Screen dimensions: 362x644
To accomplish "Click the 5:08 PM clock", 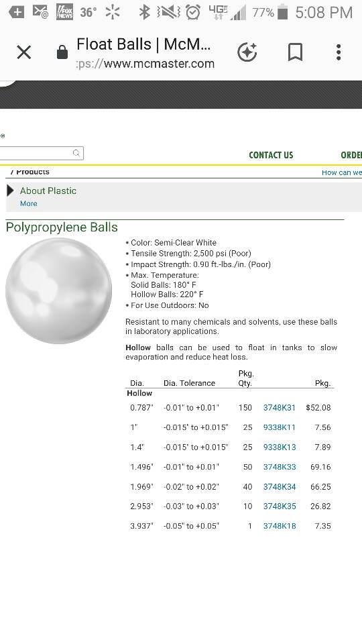I will [x=324, y=12].
